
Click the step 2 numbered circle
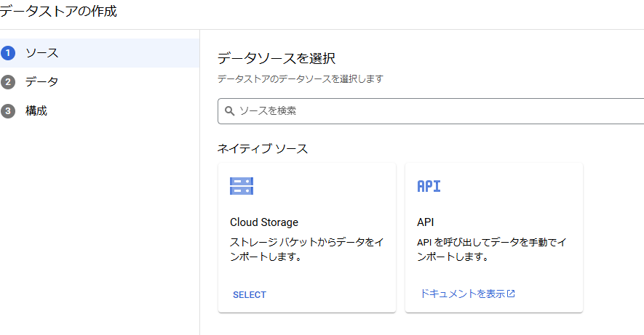(x=8, y=82)
